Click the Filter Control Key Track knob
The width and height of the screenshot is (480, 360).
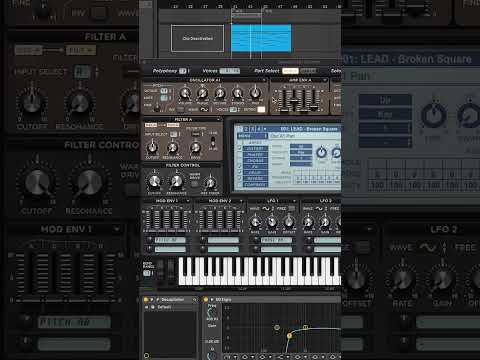click(x=210, y=183)
